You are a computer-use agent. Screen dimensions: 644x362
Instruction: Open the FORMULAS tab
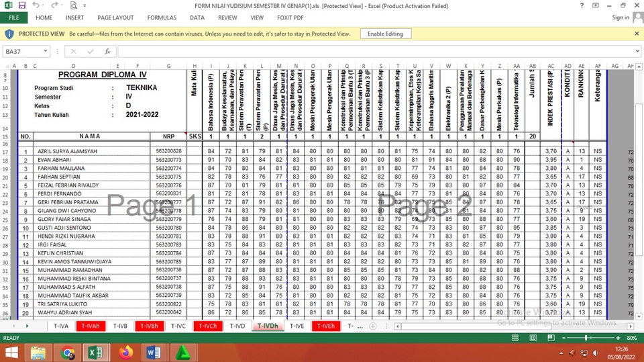point(162,17)
